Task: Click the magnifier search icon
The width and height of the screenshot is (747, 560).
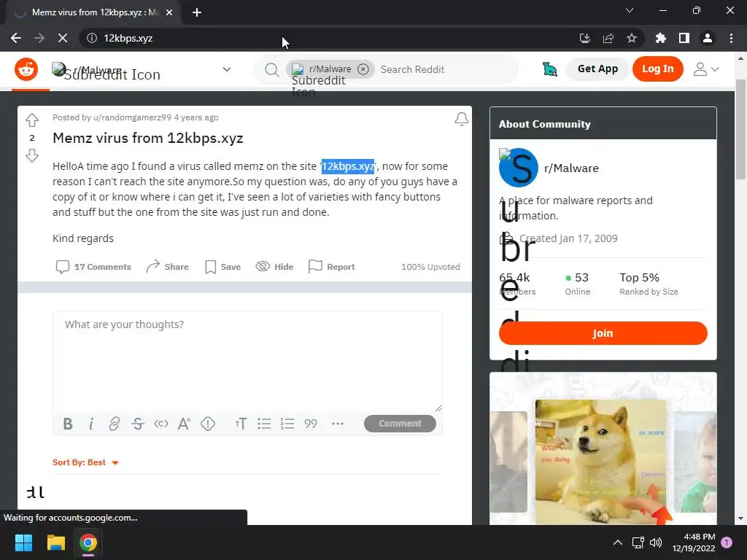Action: (x=271, y=69)
